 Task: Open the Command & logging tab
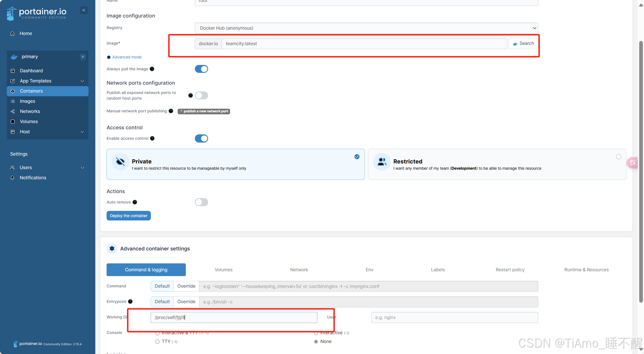146,270
